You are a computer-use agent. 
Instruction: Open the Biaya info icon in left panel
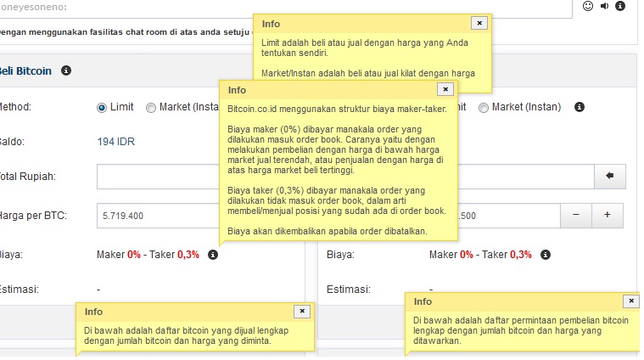click(x=213, y=255)
